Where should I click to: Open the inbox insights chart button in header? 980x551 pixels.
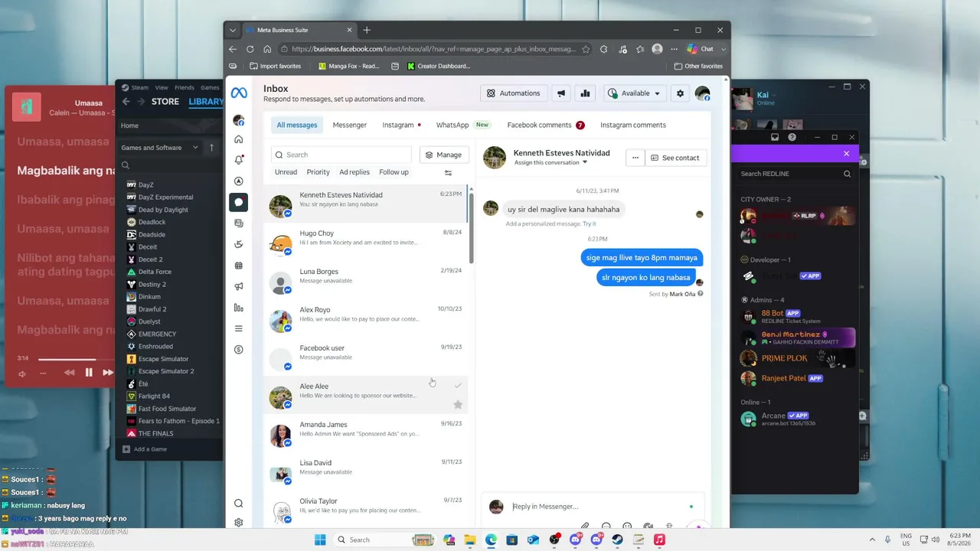586,93
